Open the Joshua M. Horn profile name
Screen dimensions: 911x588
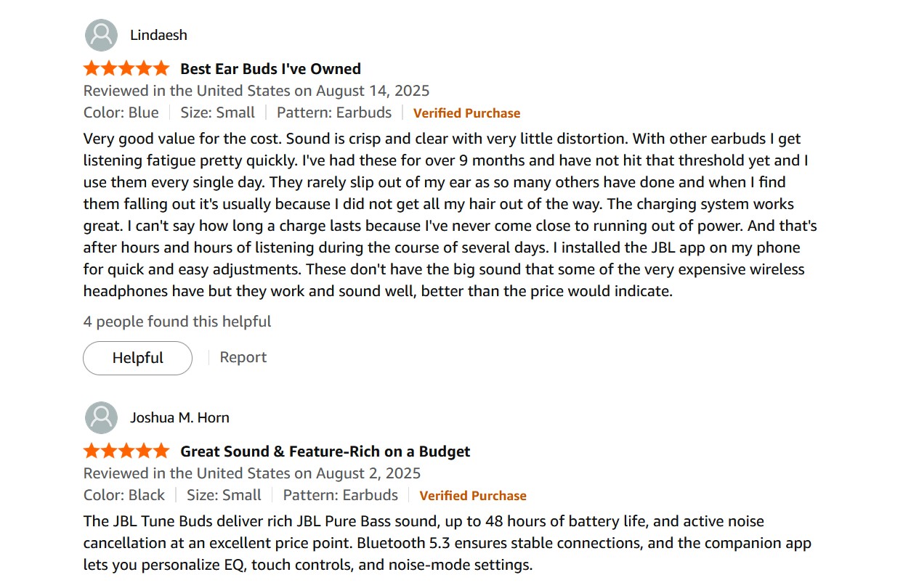tap(179, 417)
